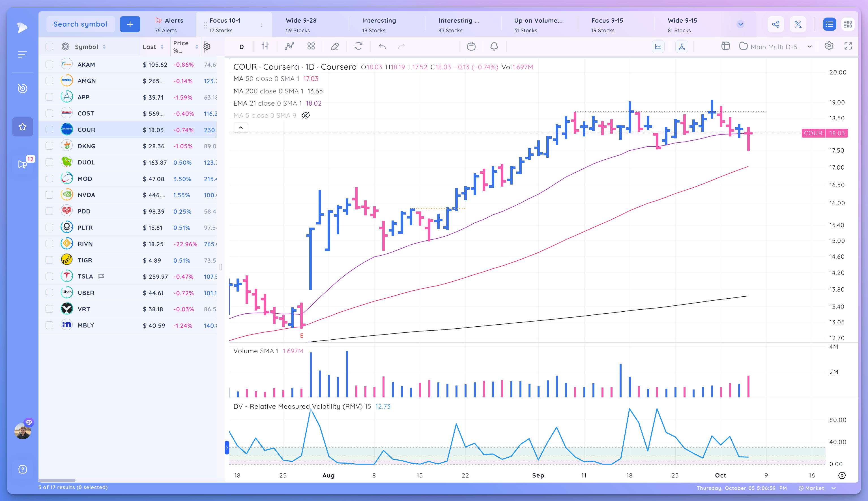The width and height of the screenshot is (868, 501).
Task: Select the PLTR stock row
Action: pyautogui.click(x=128, y=228)
